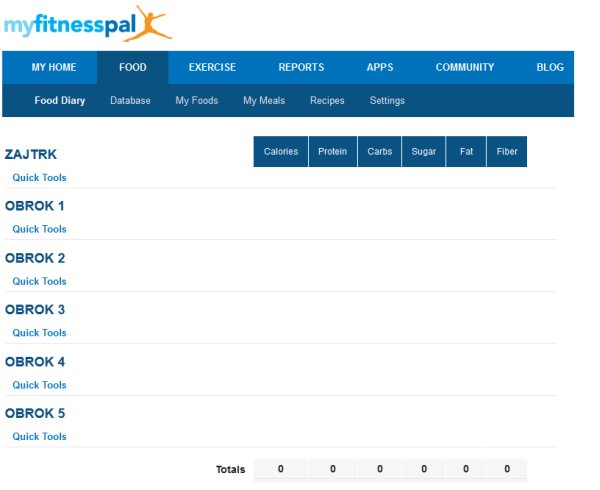Show Quick Tools under OBROK 5
Image resolution: width=600 pixels, height=490 pixels.
[x=40, y=437]
